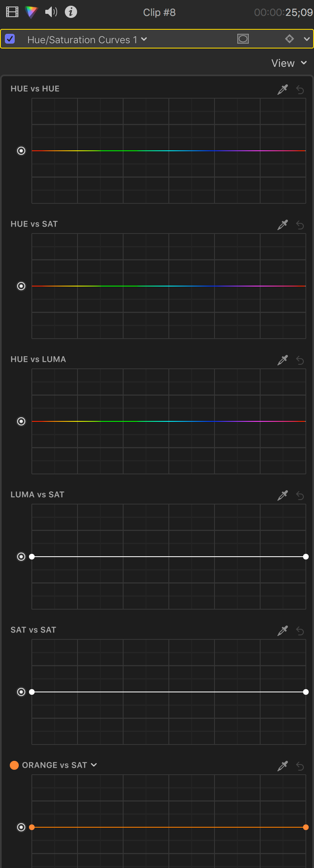The image size is (314, 868).
Task: Open the Info inspector icon
Action: [71, 12]
